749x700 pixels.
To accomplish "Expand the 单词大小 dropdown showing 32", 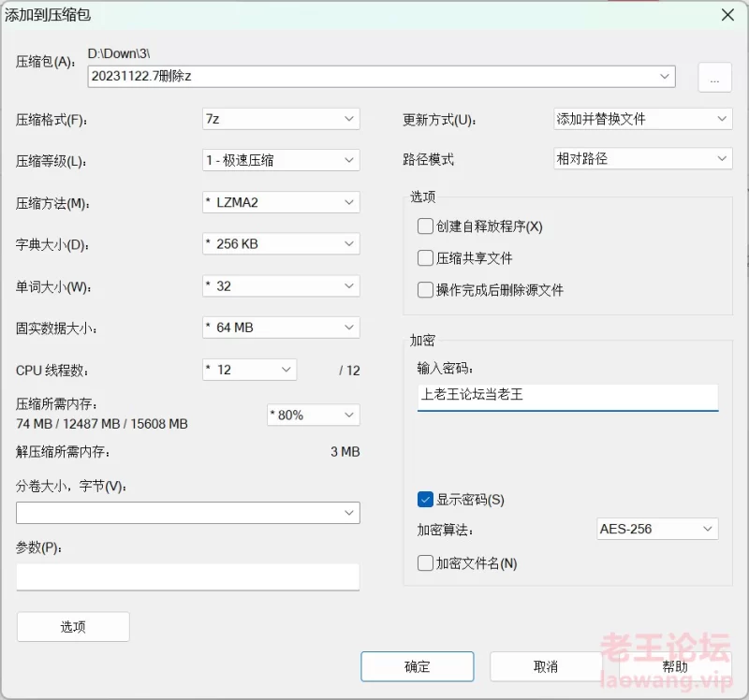I will point(281,285).
